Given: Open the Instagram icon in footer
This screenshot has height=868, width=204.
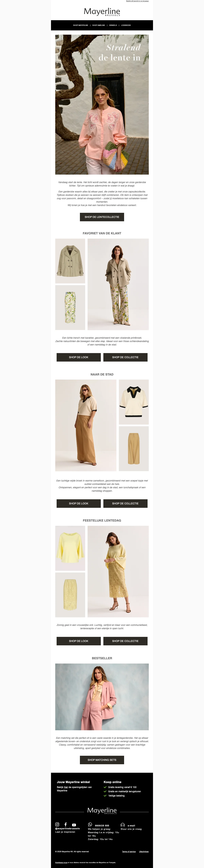Looking at the screenshot, I should click(x=57, y=825).
